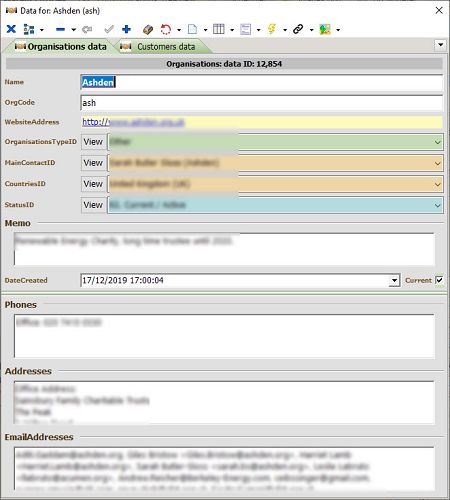The width and height of the screenshot is (450, 500).
Task: Open the DateCreated date picker dropdown
Action: click(394, 280)
